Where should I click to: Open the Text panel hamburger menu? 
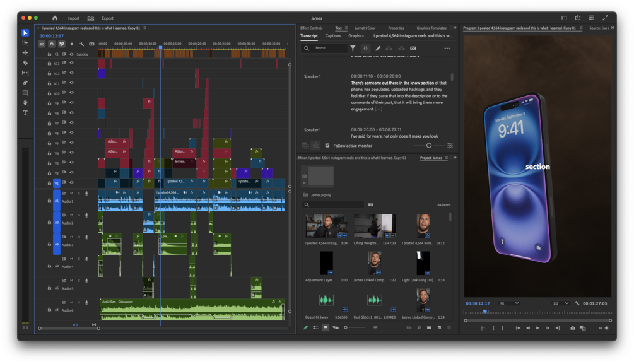(346, 28)
